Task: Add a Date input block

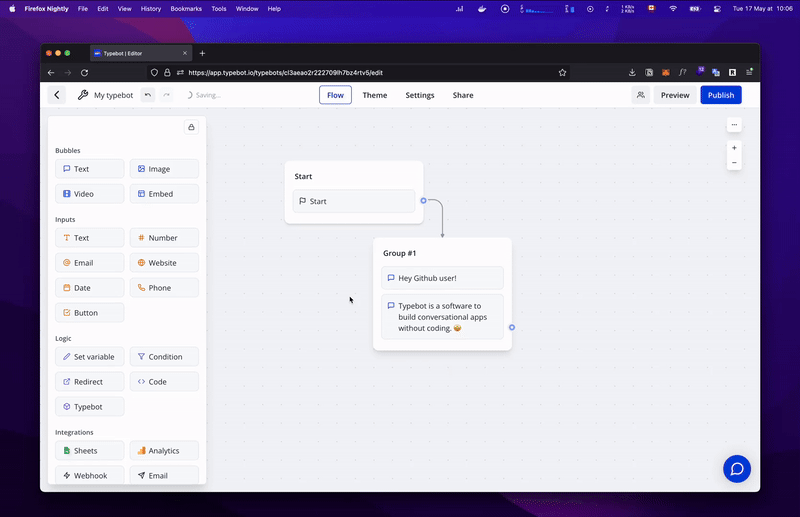Action: [x=89, y=288]
